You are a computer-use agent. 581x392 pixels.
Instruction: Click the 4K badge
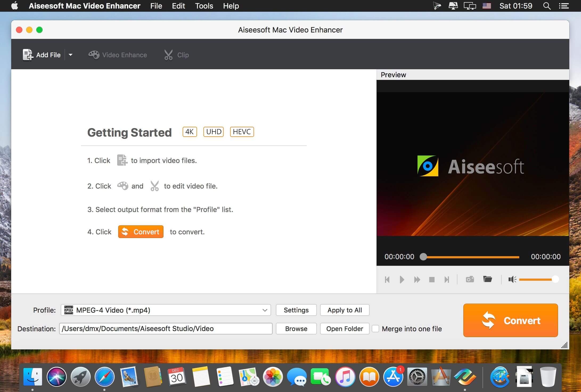190,132
